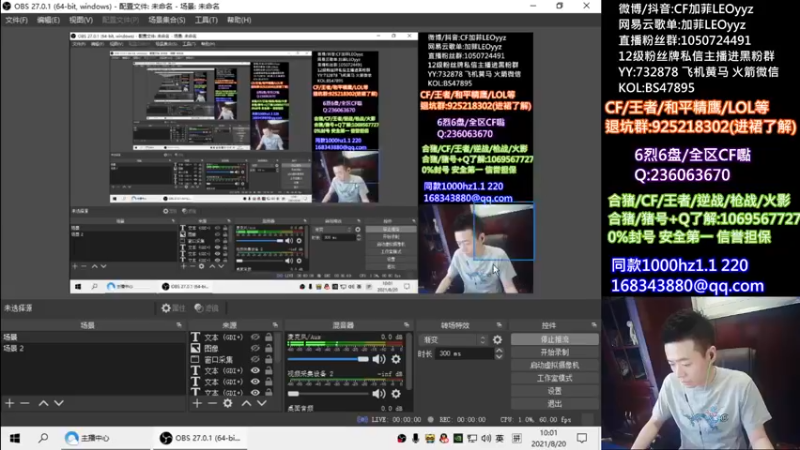Click the OBS 27.0.1 taskbar button

(x=199, y=438)
